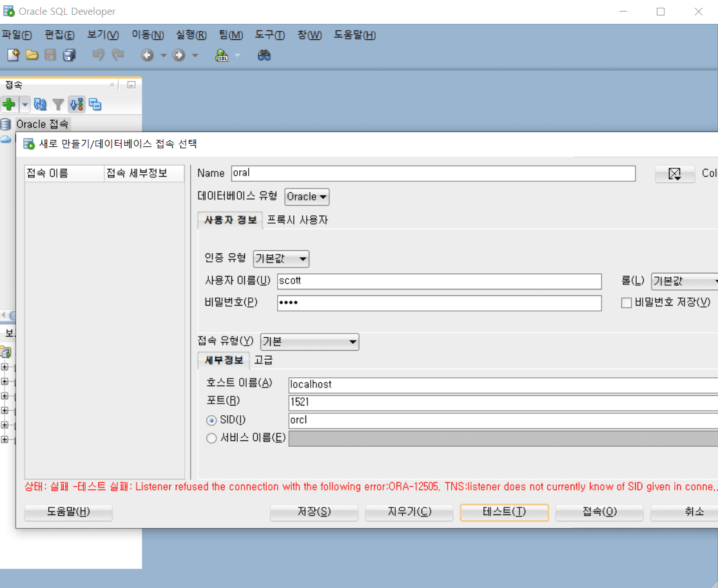Click the Refresh connections icon
This screenshot has height=588, width=718.
tap(40, 104)
